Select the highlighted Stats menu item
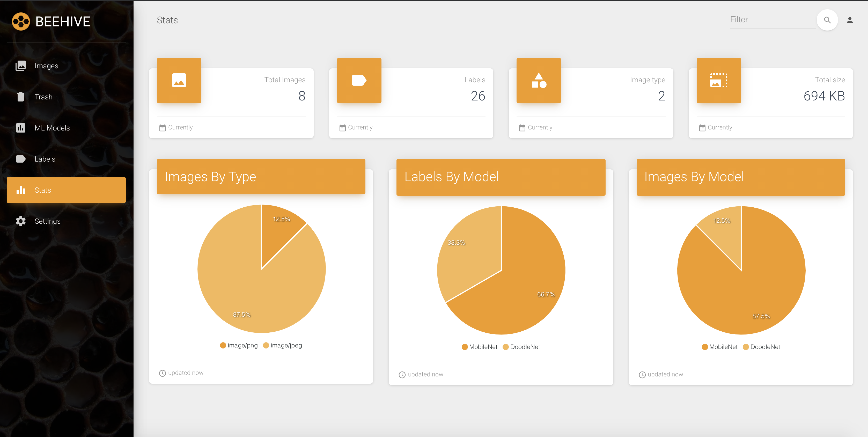The width and height of the screenshot is (868, 437). click(x=66, y=190)
